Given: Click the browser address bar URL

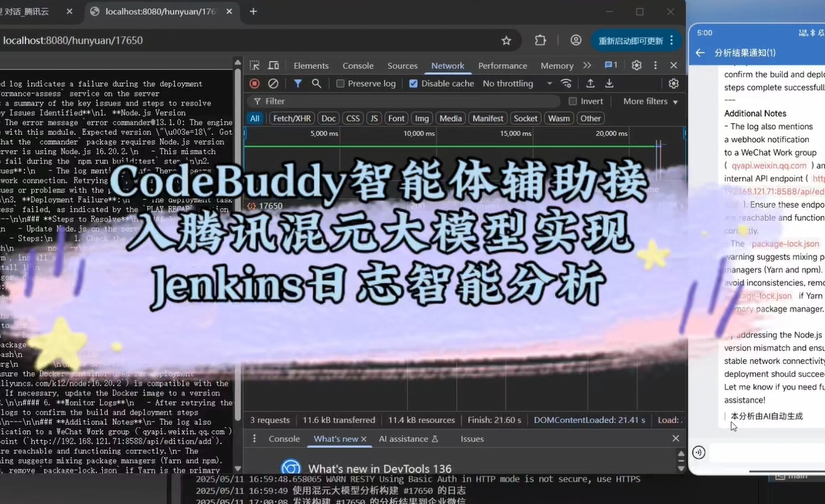Looking at the screenshot, I should coord(72,41).
